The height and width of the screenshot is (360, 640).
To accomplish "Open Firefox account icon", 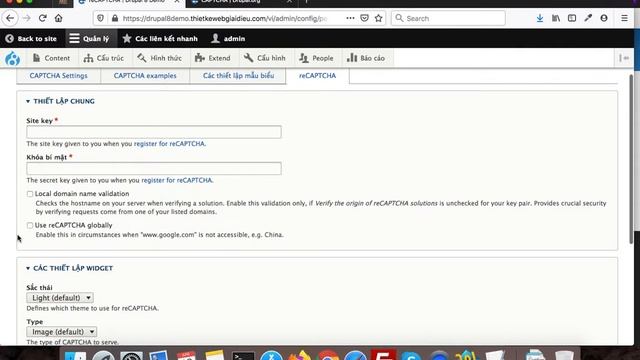I will pos(604,18).
